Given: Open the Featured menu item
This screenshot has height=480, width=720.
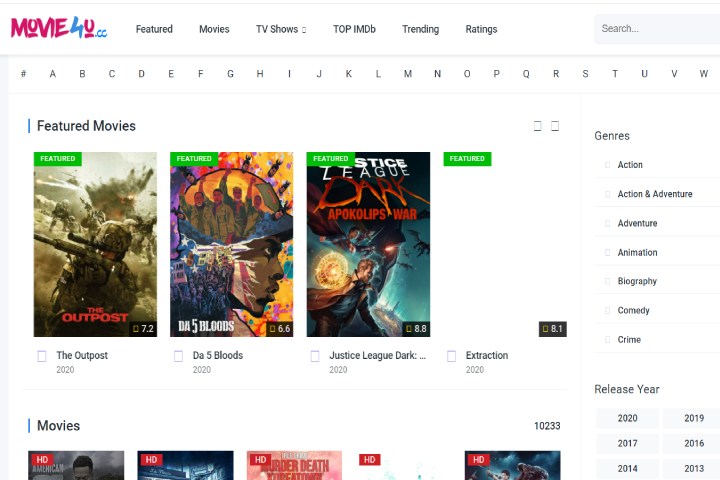Looking at the screenshot, I should 154,29.
